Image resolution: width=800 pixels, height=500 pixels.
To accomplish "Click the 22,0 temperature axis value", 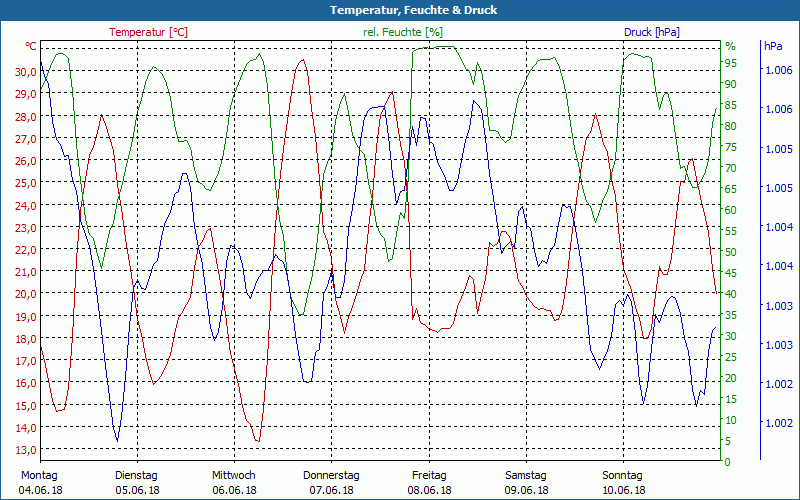I will [26, 250].
